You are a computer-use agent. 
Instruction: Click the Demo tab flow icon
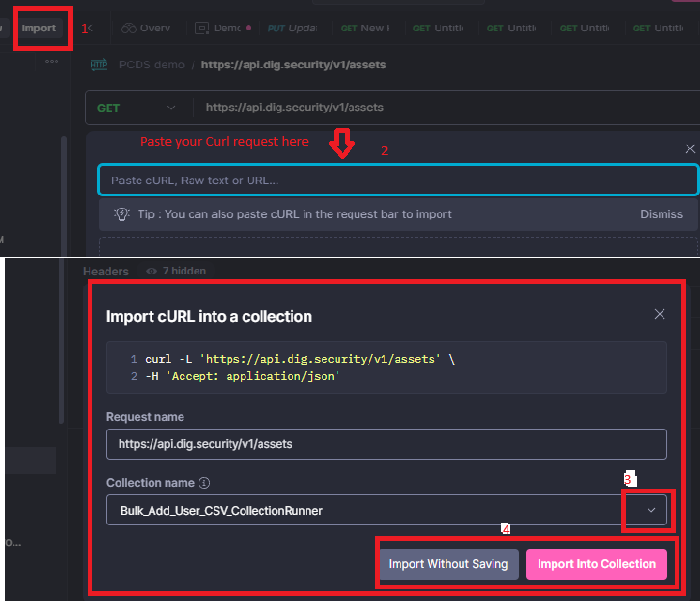click(202, 28)
